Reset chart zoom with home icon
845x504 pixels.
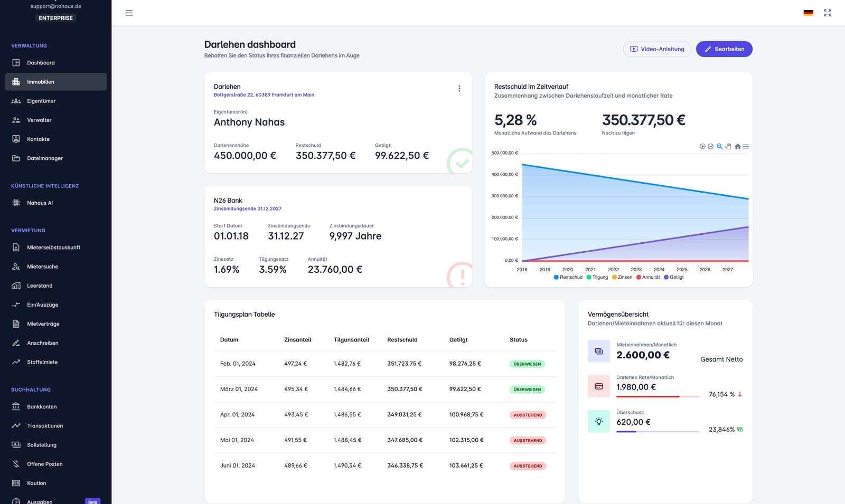pos(737,147)
